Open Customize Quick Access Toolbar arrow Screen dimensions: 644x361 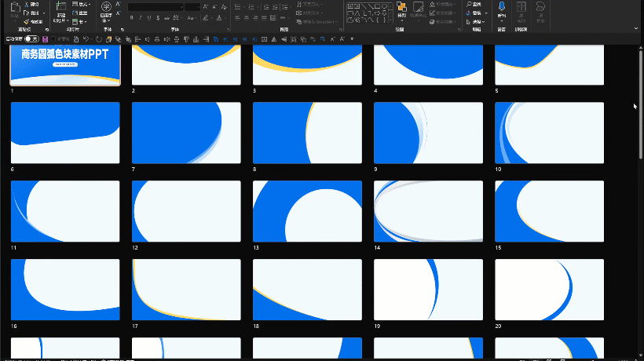(x=352, y=39)
